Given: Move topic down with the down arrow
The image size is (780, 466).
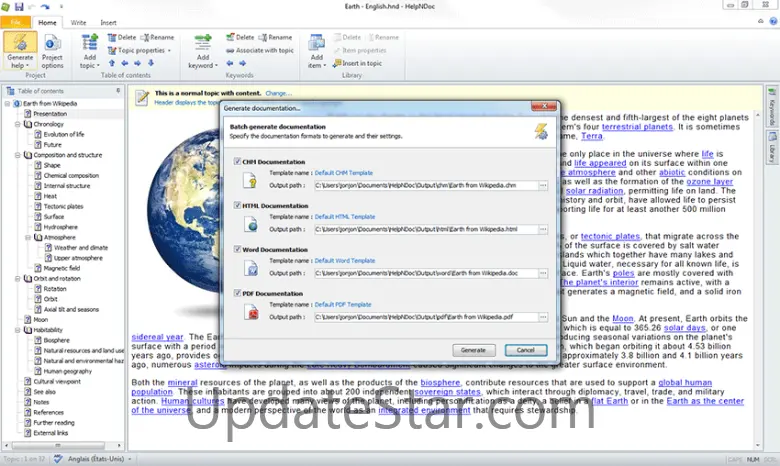Looking at the screenshot, I should tap(151, 63).
